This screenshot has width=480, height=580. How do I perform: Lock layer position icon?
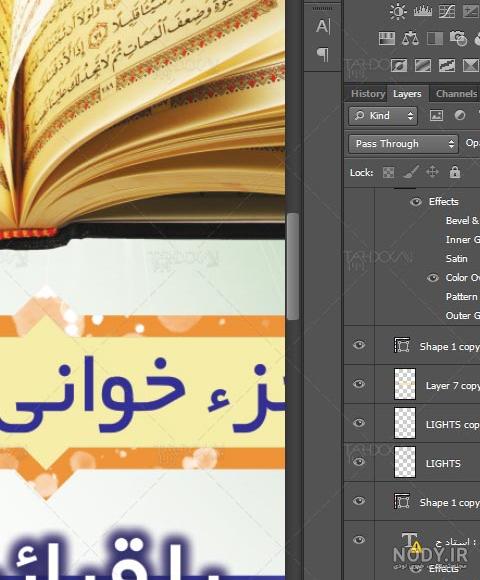click(x=432, y=172)
